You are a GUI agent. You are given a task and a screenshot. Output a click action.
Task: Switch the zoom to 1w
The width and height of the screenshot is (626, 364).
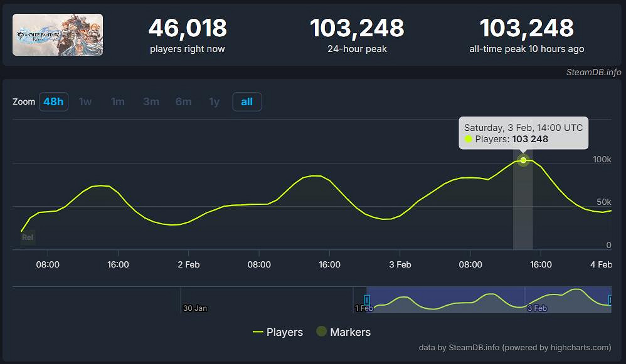pos(85,101)
